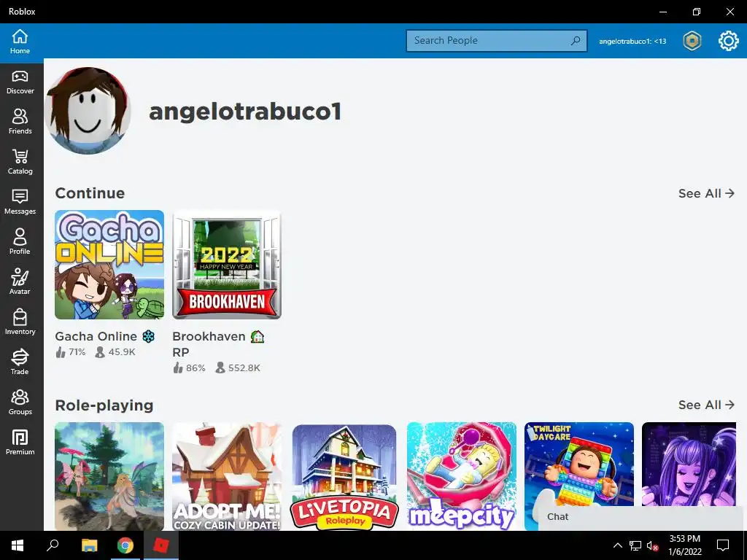Open the MeepCity game thumbnail
The width and height of the screenshot is (747, 560).
[x=462, y=476]
